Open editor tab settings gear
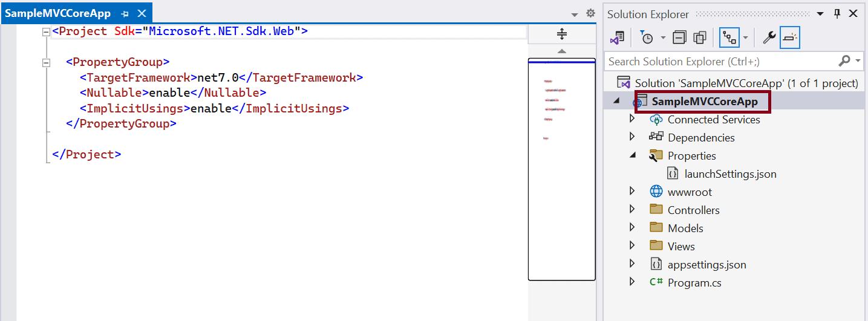Screen dimensions: 868x321 click(590, 13)
